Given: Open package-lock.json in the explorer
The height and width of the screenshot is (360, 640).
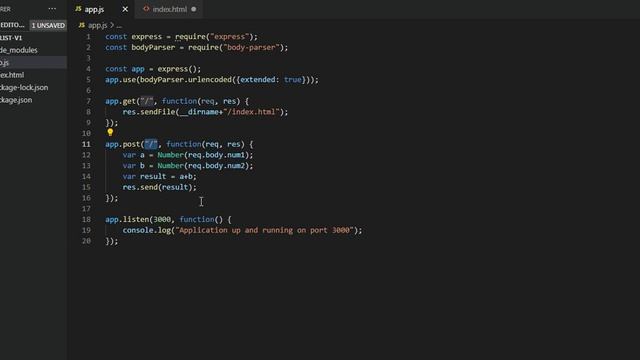Looking at the screenshot, I should [24, 87].
